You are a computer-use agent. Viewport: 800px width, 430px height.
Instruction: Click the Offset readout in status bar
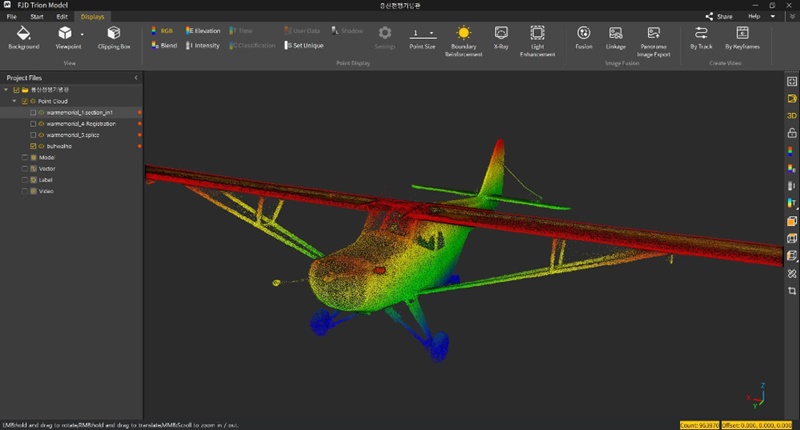(x=757, y=425)
